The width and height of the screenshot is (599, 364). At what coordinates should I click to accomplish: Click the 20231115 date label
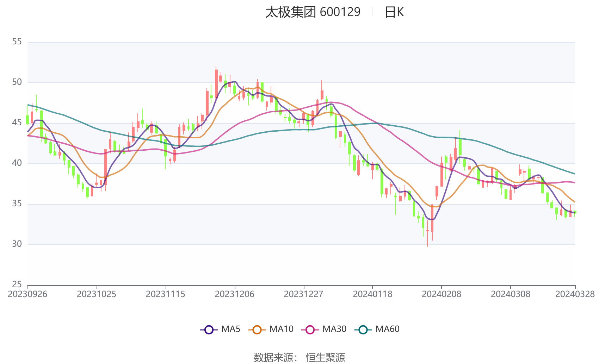tap(166, 294)
